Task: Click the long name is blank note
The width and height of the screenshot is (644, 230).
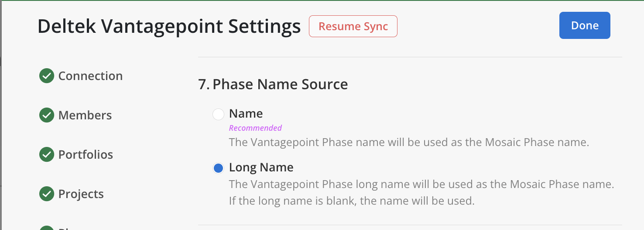Action: (351, 202)
